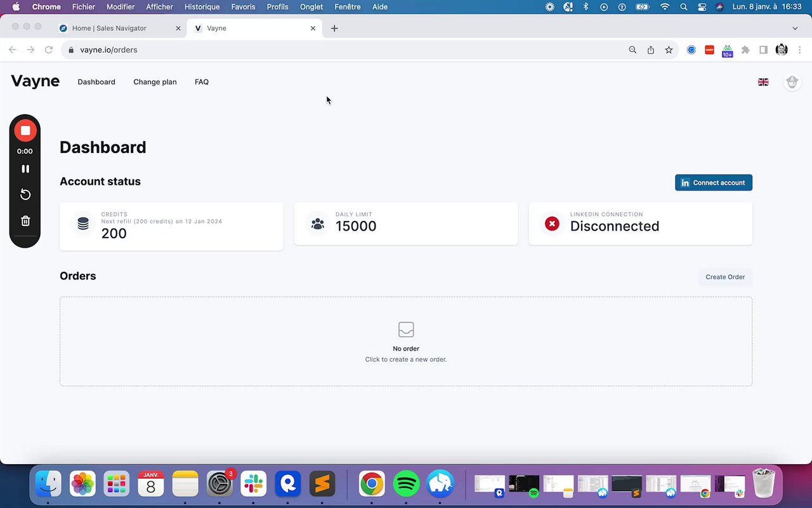
Task: Open the red square extension
Action: click(x=709, y=50)
